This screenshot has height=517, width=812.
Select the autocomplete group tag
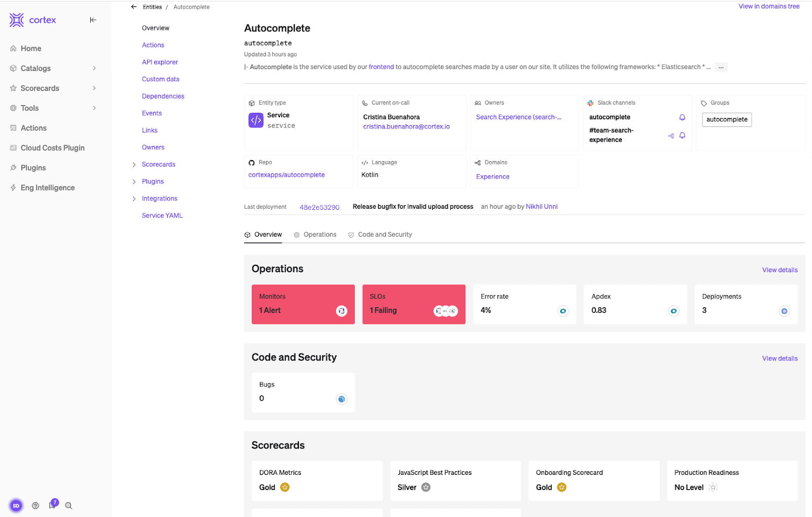point(726,119)
